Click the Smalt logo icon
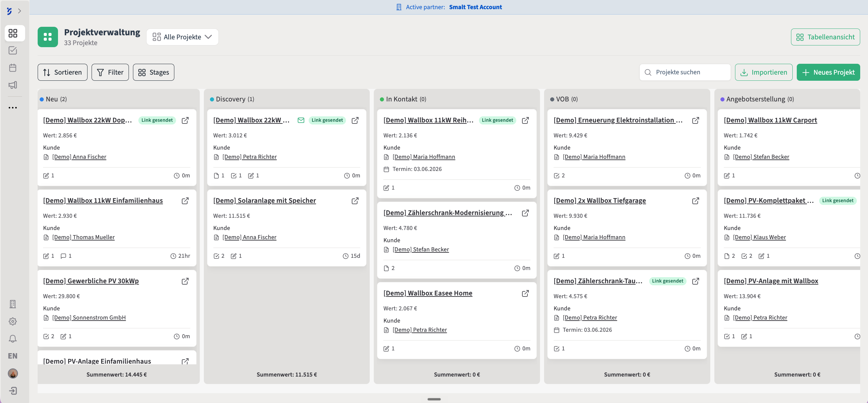868x403 pixels. (9, 11)
